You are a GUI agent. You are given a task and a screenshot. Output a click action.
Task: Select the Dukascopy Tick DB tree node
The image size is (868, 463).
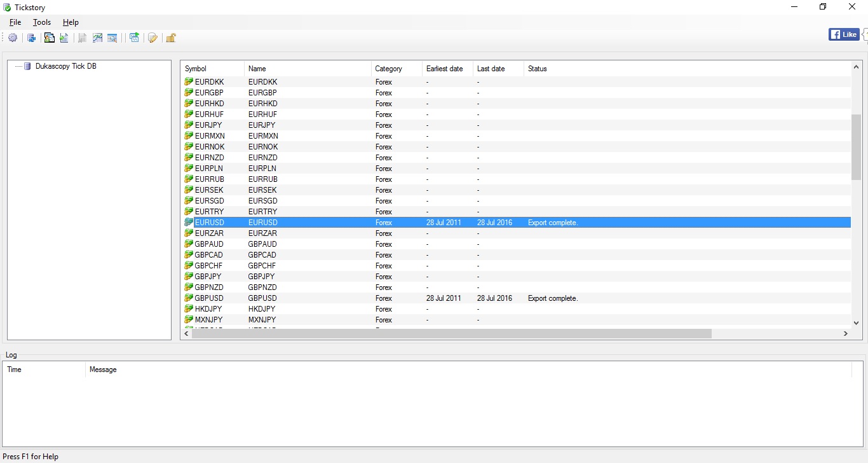click(x=66, y=66)
